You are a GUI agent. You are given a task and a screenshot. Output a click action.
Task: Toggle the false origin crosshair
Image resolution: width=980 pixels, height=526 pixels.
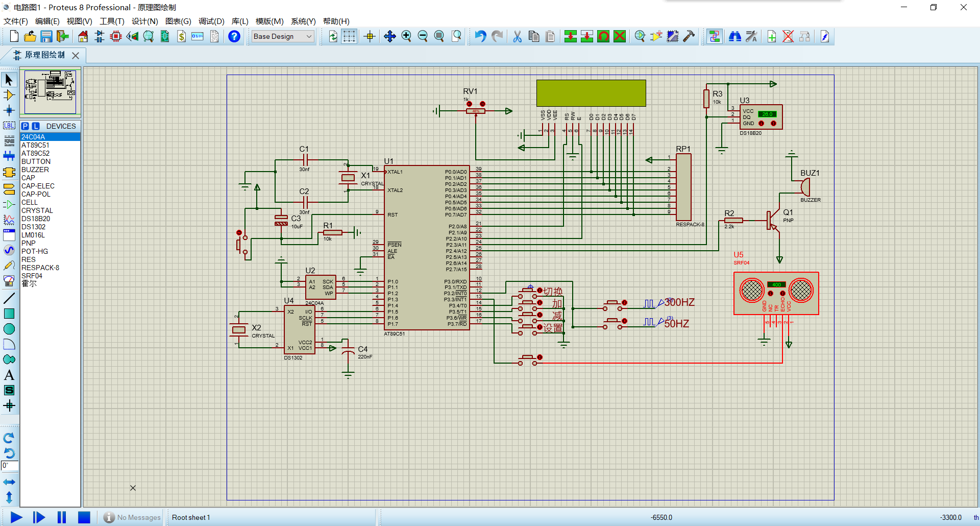tap(370, 36)
